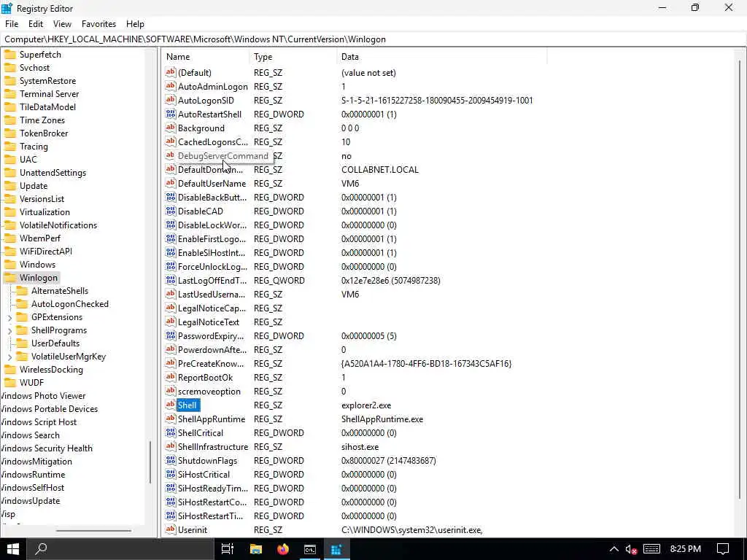Viewport: 747px width, 560px height.
Task: Open the Edit menu
Action: 35,24
